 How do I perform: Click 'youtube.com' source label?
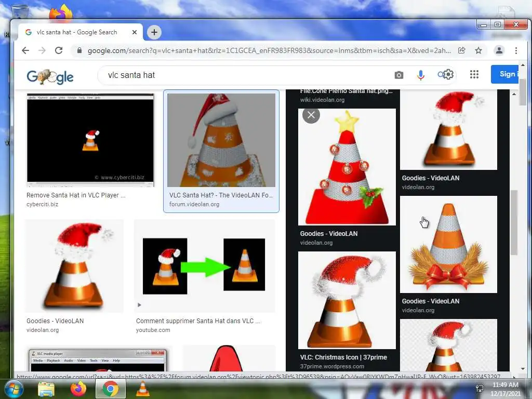(153, 330)
